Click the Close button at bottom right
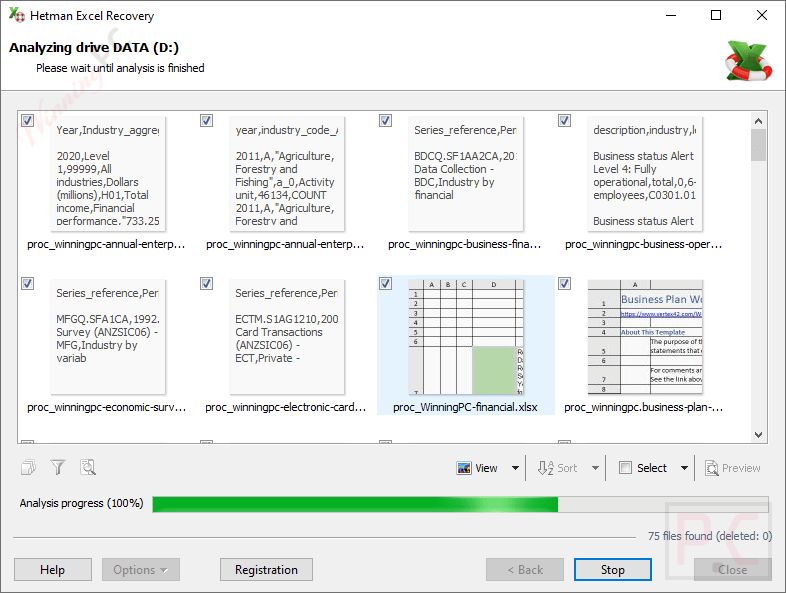The width and height of the screenshot is (786, 593). (x=732, y=569)
